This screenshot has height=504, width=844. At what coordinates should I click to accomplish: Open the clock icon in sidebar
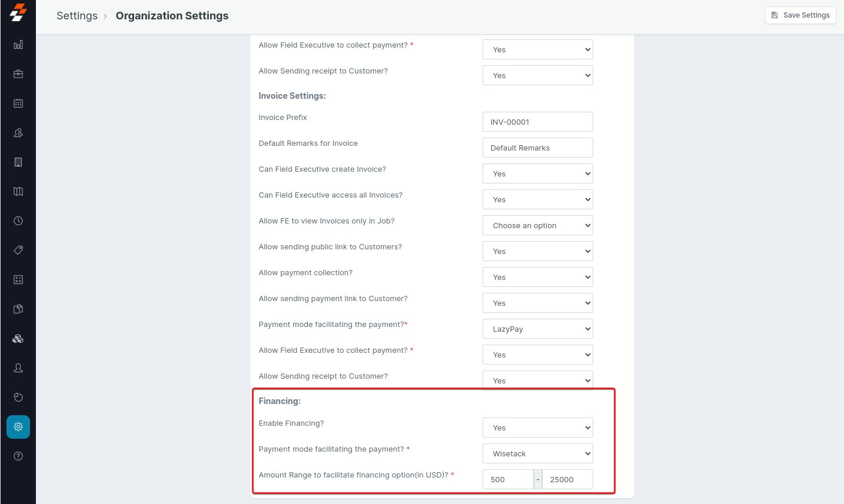(18, 221)
